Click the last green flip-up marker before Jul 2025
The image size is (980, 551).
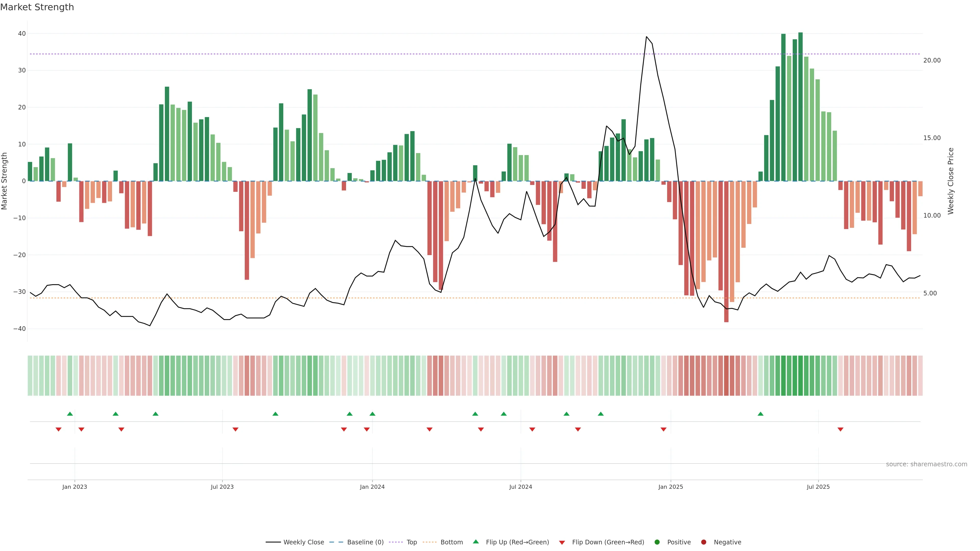click(x=761, y=414)
